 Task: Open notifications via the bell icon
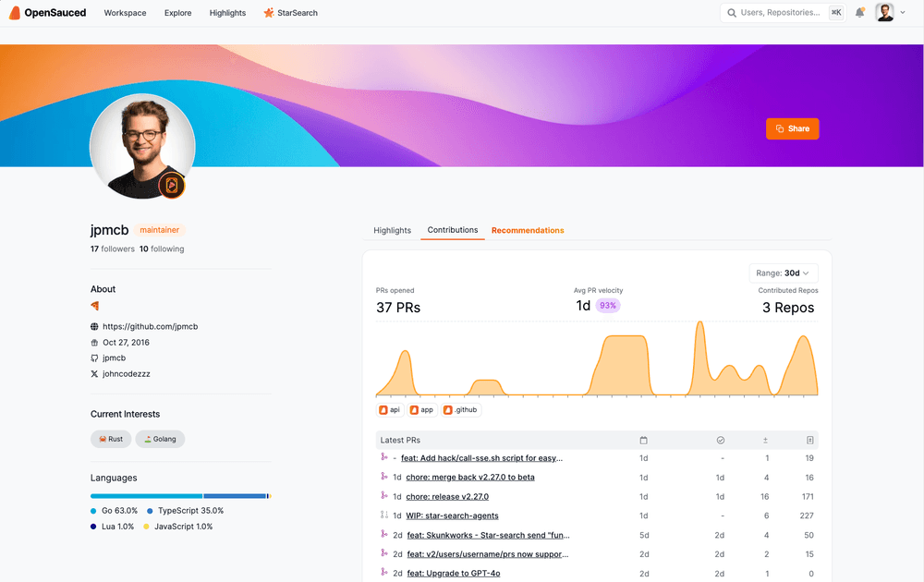(x=859, y=11)
